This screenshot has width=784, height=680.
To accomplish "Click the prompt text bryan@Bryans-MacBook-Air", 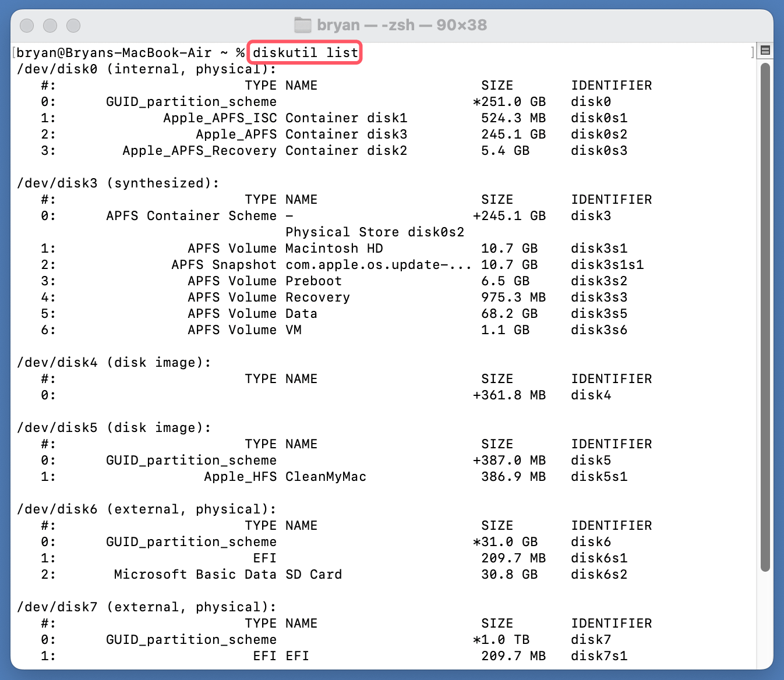I will [x=114, y=52].
